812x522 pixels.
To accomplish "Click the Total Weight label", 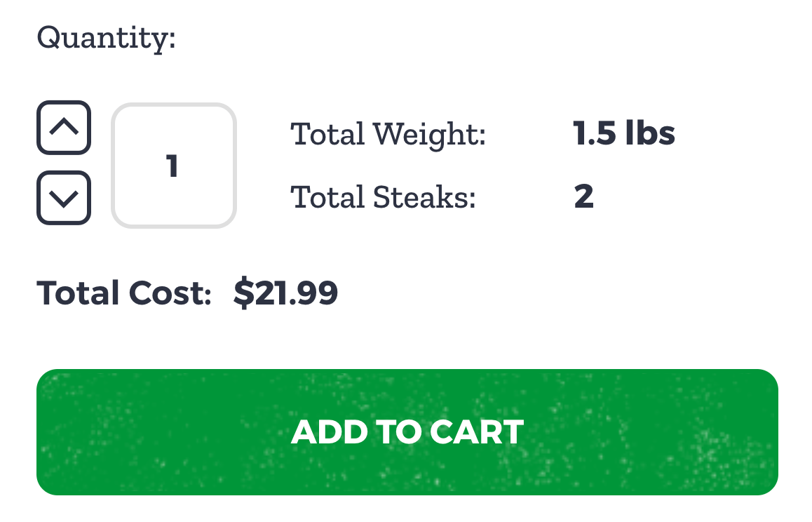I will pyautogui.click(x=388, y=134).
